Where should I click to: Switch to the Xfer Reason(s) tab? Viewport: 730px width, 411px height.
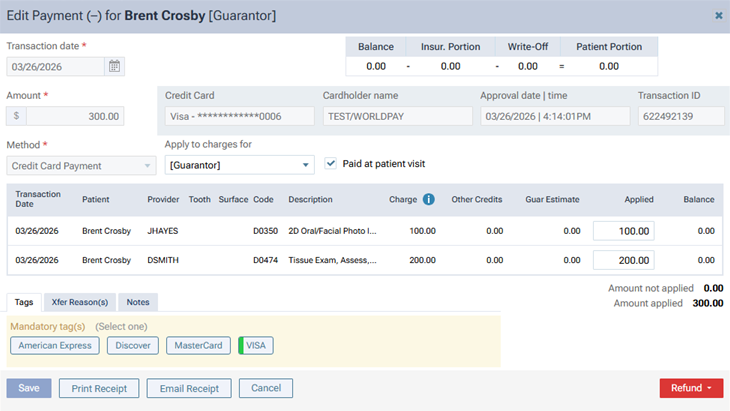click(x=81, y=302)
